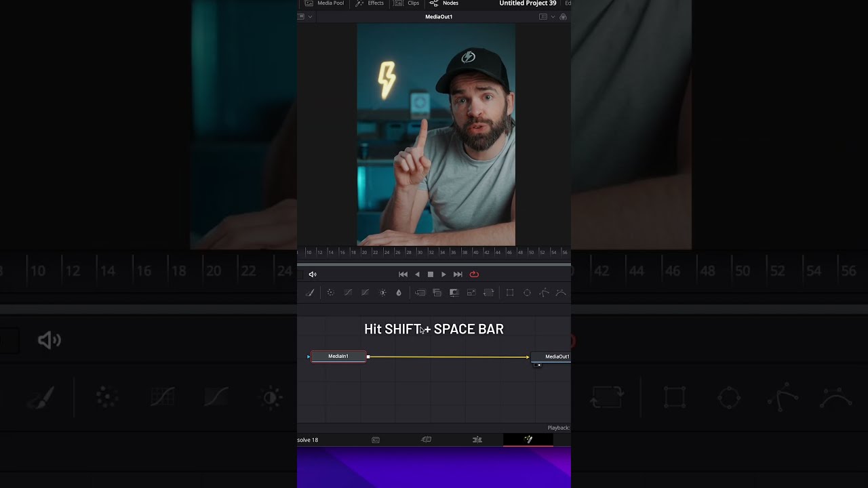Add the B-Spline mask tool
Viewport: 868px width, 488px height.
561,293
